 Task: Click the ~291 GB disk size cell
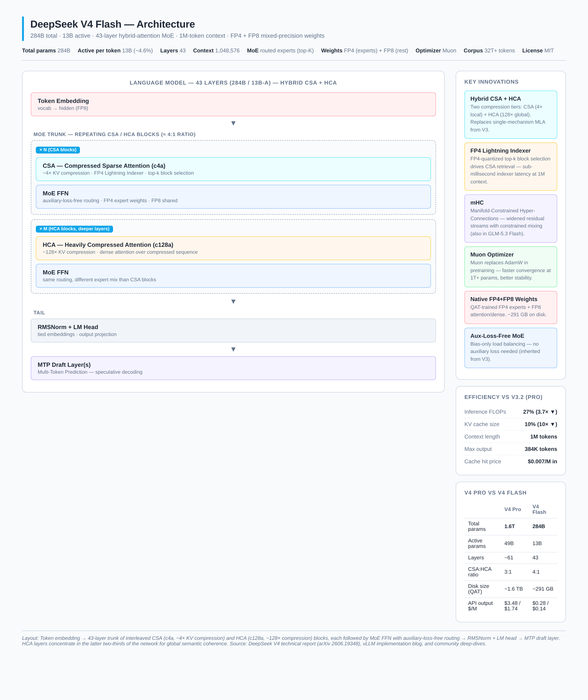point(543,589)
